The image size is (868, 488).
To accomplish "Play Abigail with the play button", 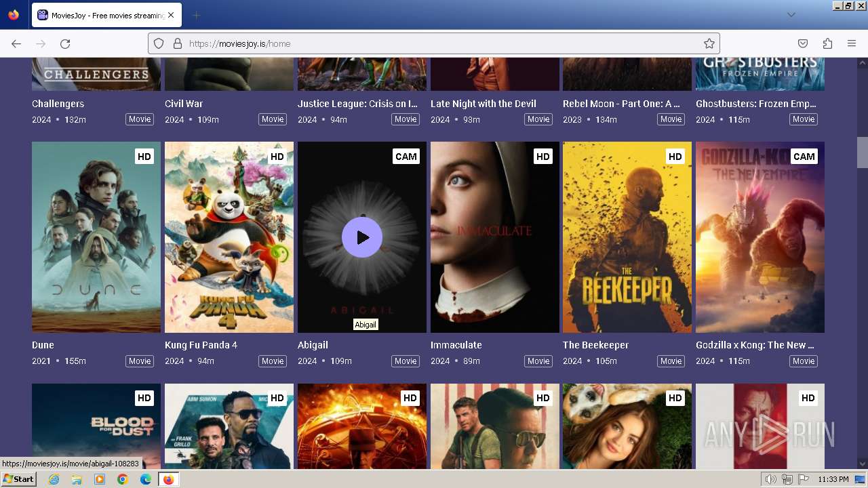I will pos(362,237).
